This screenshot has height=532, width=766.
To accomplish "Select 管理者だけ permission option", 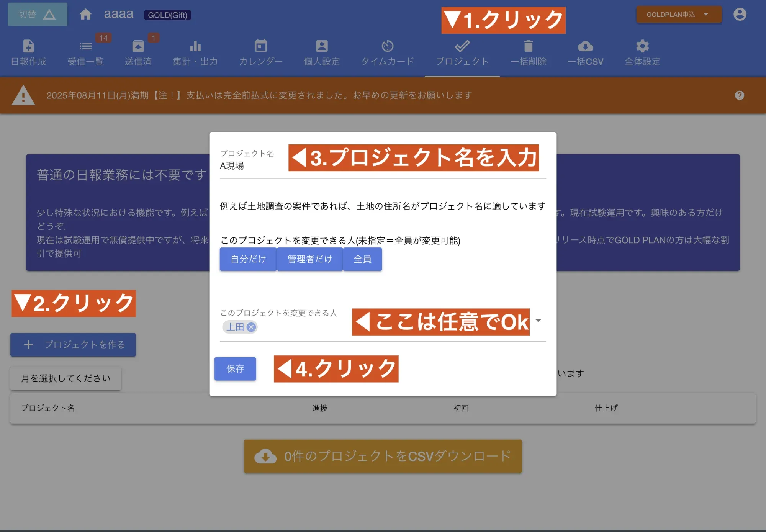I will pyautogui.click(x=309, y=259).
